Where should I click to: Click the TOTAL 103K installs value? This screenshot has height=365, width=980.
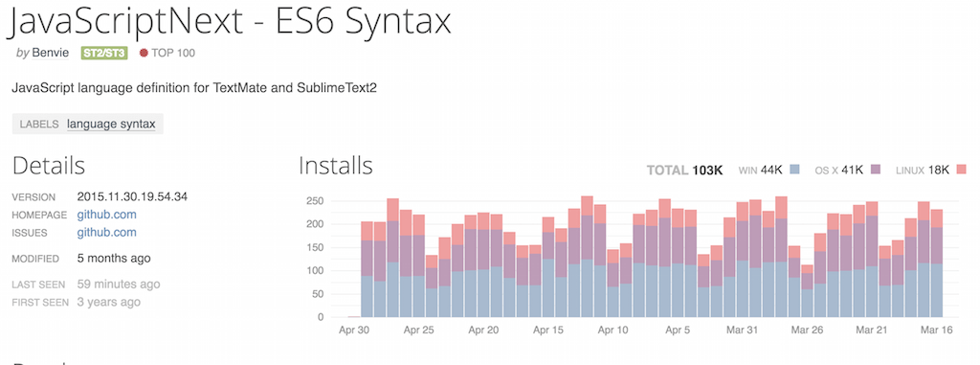(x=684, y=170)
